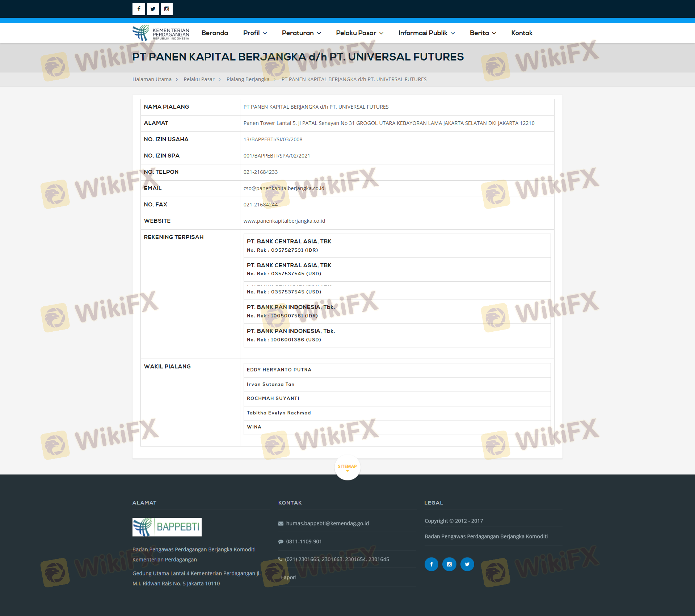Toggle the round SITEMAP button

pos(347,467)
